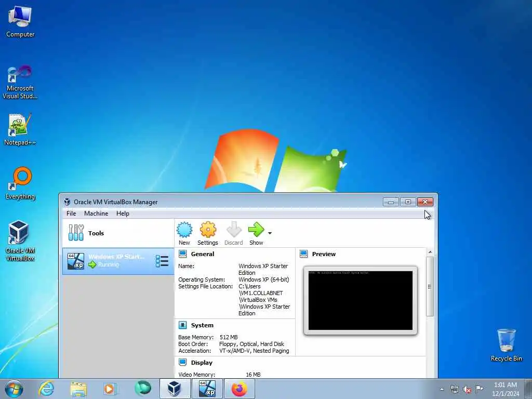The height and width of the screenshot is (399, 532).
Task: Open Settings for the selected VM
Action: click(208, 233)
